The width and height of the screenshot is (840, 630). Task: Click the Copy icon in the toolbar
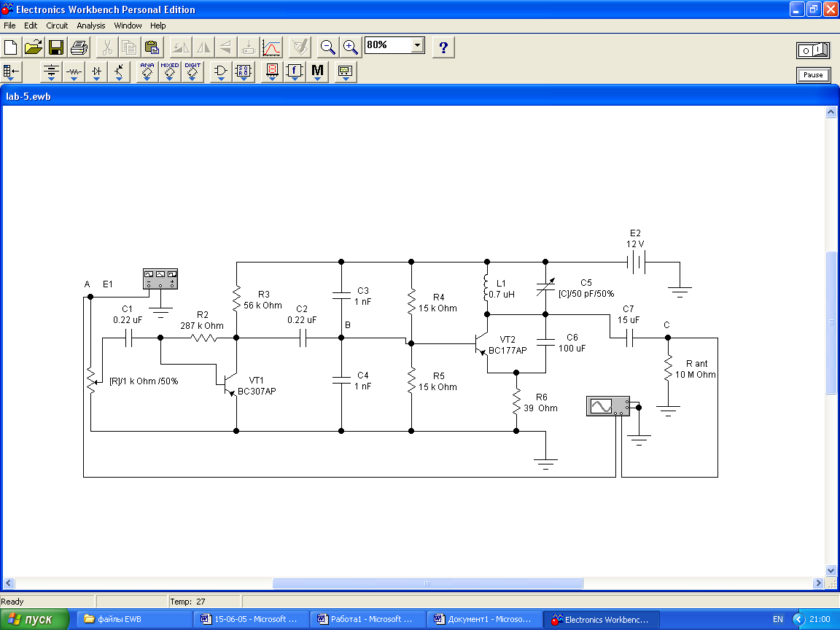tap(129, 47)
